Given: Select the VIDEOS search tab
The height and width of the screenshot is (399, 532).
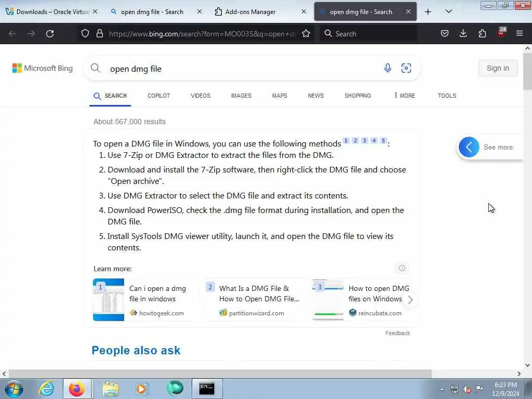Looking at the screenshot, I should click(x=201, y=96).
